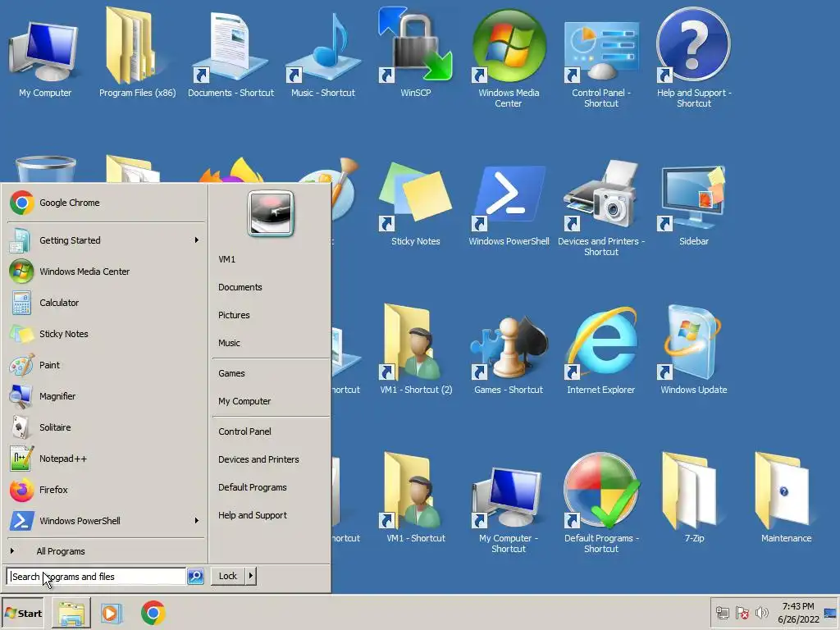Launch Firefox from Start menu
840x630 pixels.
tap(107, 490)
